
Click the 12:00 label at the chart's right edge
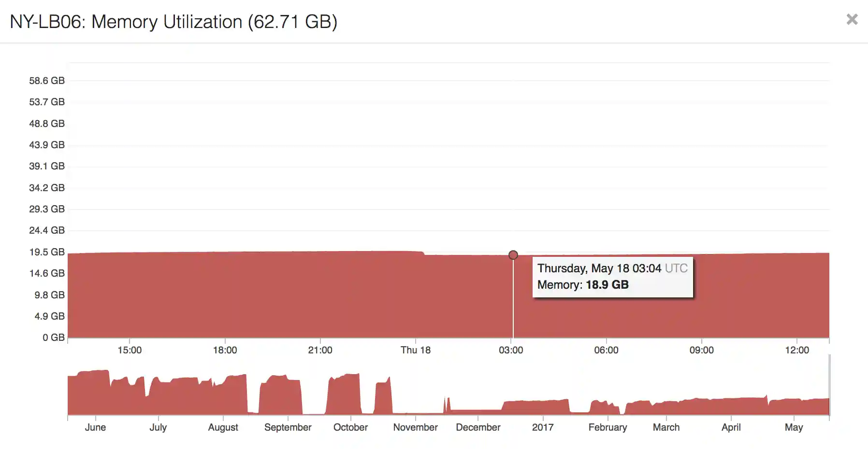pyautogui.click(x=798, y=350)
